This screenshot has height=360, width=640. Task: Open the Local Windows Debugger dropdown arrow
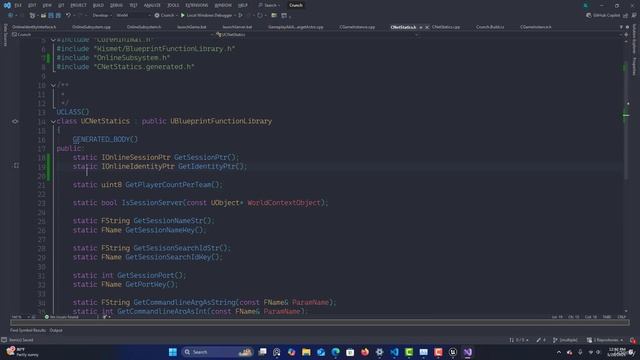235,16
